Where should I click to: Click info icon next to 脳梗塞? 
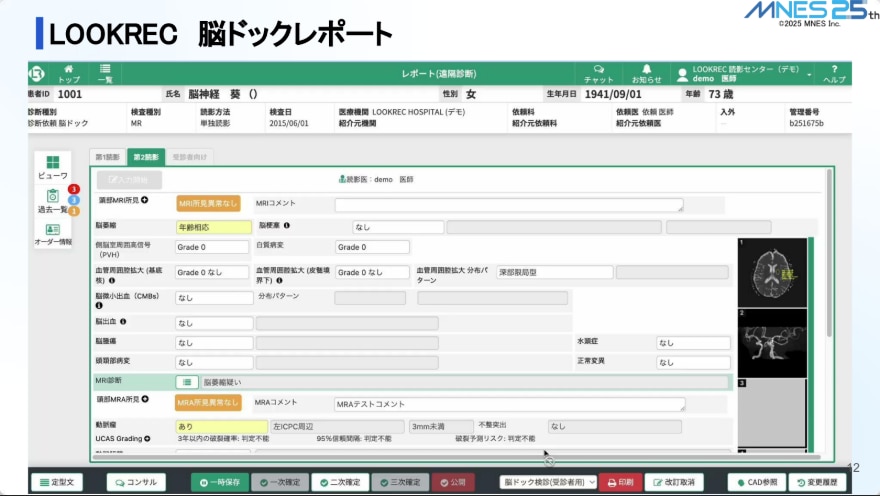pyautogui.click(x=287, y=226)
